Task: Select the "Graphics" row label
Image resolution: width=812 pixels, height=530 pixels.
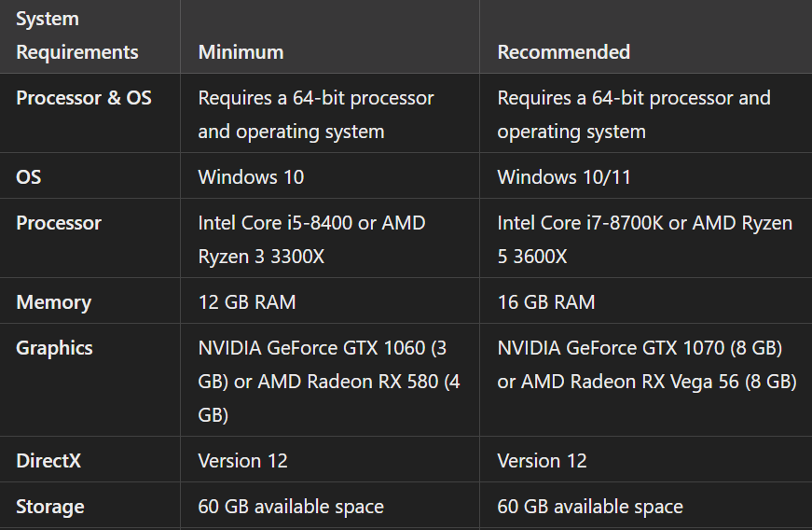Action: (x=54, y=348)
